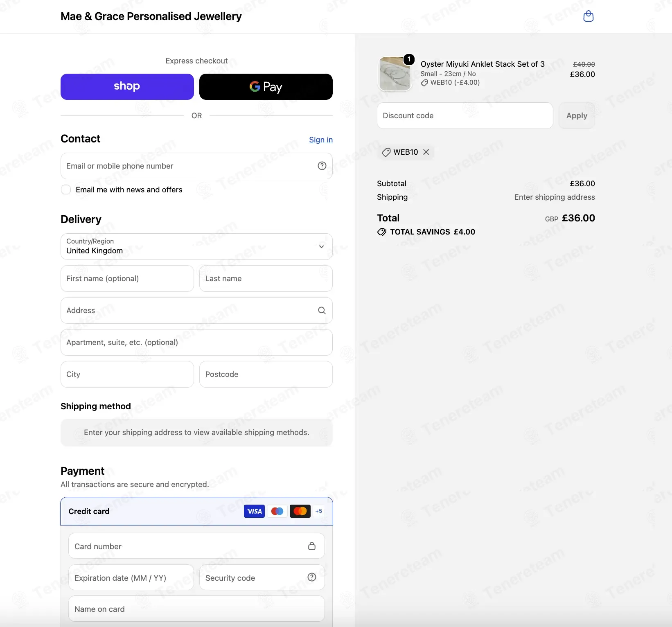Pay with Shop express checkout
The height and width of the screenshot is (627, 672).
pyautogui.click(x=127, y=87)
